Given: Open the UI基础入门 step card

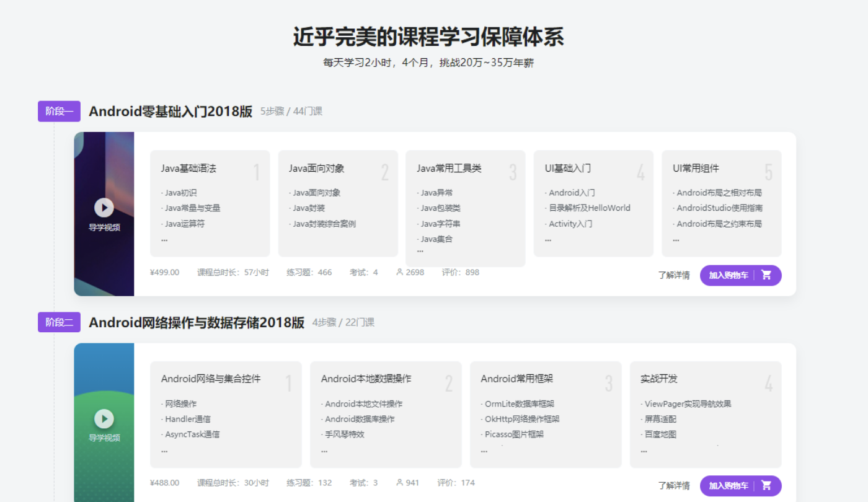Looking at the screenshot, I should [x=593, y=203].
